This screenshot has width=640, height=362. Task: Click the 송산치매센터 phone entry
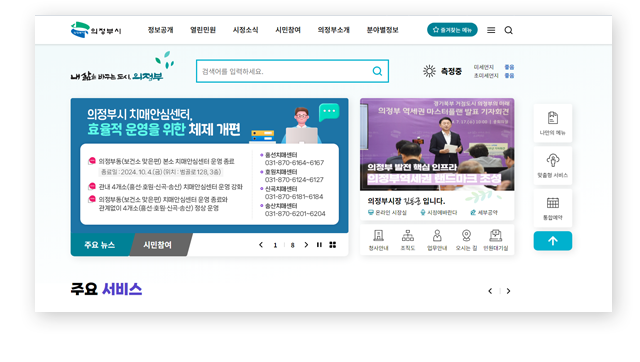click(292, 210)
